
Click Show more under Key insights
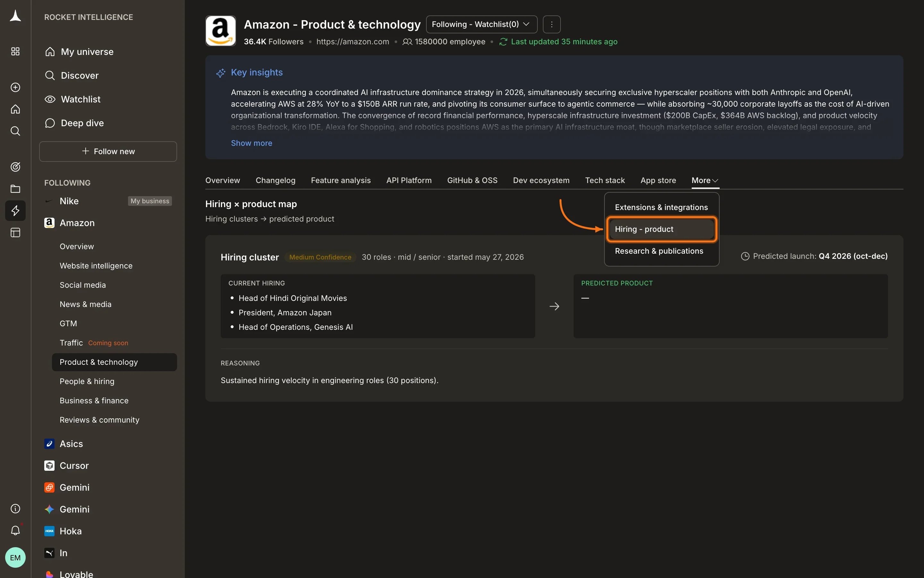click(252, 143)
